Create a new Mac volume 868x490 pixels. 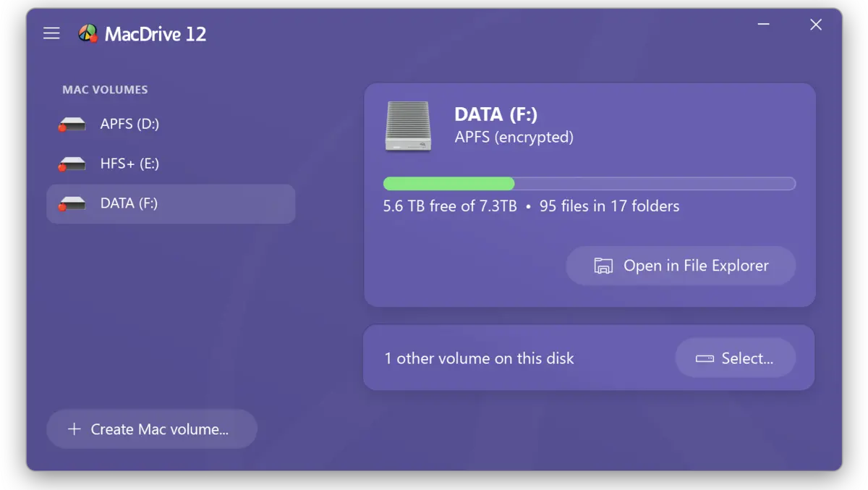[x=152, y=428]
